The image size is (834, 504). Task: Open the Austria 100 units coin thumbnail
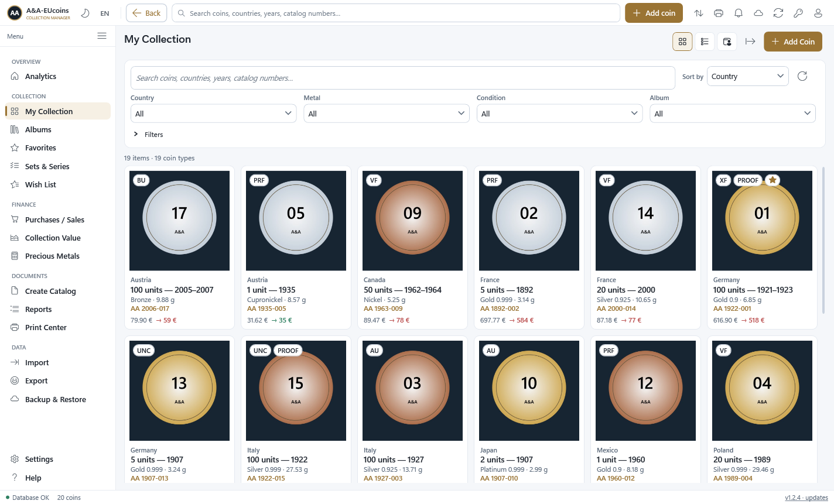pos(179,221)
